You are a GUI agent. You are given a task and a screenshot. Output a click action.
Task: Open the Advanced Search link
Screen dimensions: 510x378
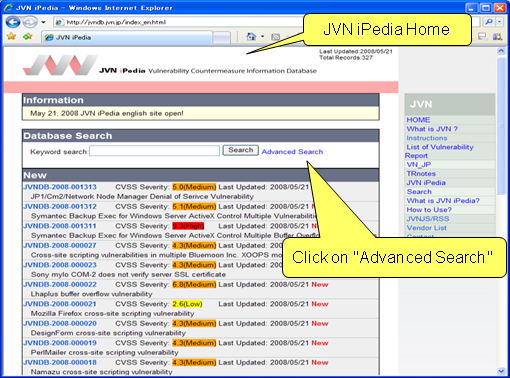pyautogui.click(x=292, y=152)
